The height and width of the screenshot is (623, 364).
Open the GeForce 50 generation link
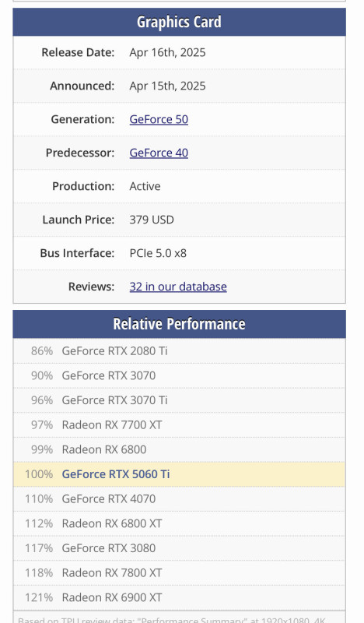click(159, 119)
